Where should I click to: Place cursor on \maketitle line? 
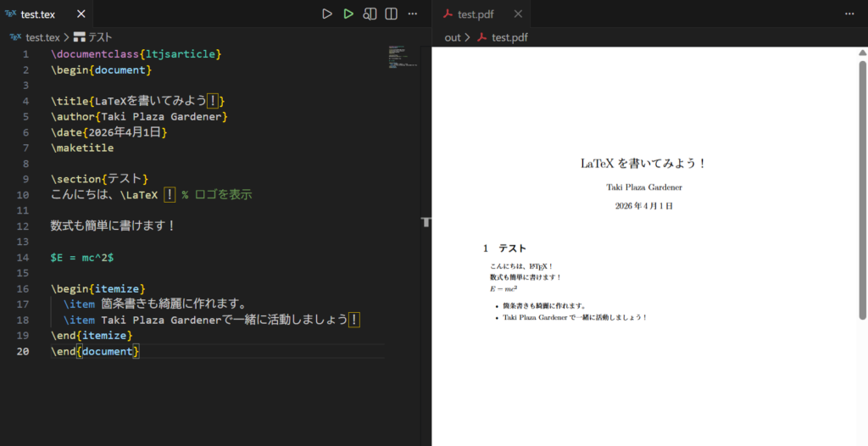point(81,148)
